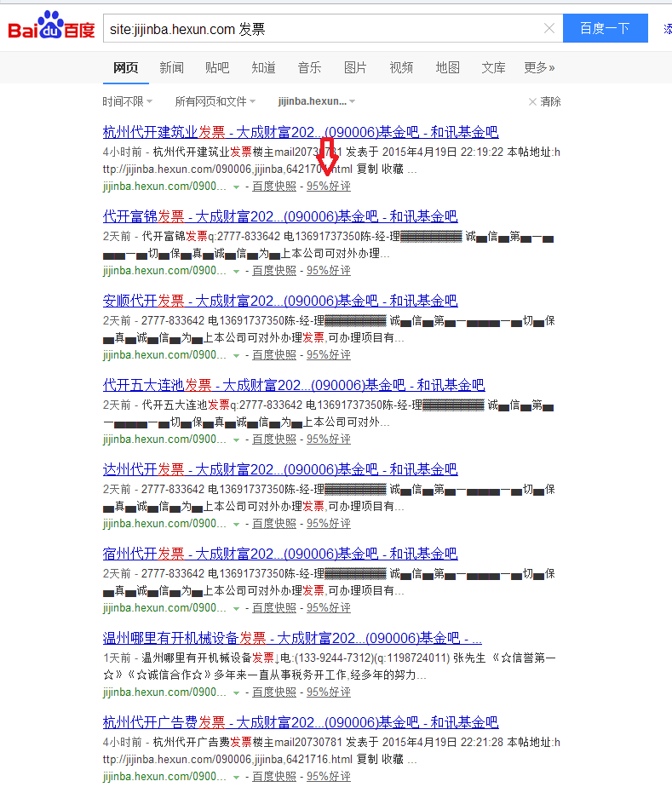The width and height of the screenshot is (672, 787).
Task: Click 95%好评 under 温州哪里有开机械设备发票 result
Action: click(329, 692)
